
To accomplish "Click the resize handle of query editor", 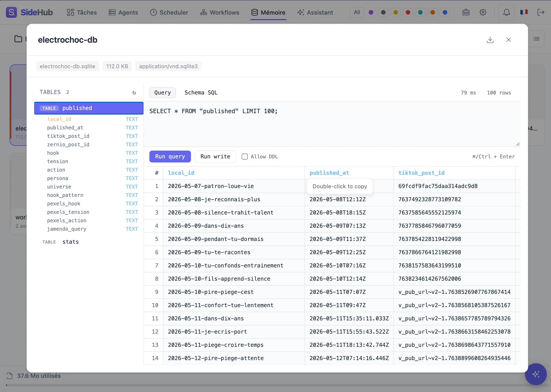I will coord(518,144).
